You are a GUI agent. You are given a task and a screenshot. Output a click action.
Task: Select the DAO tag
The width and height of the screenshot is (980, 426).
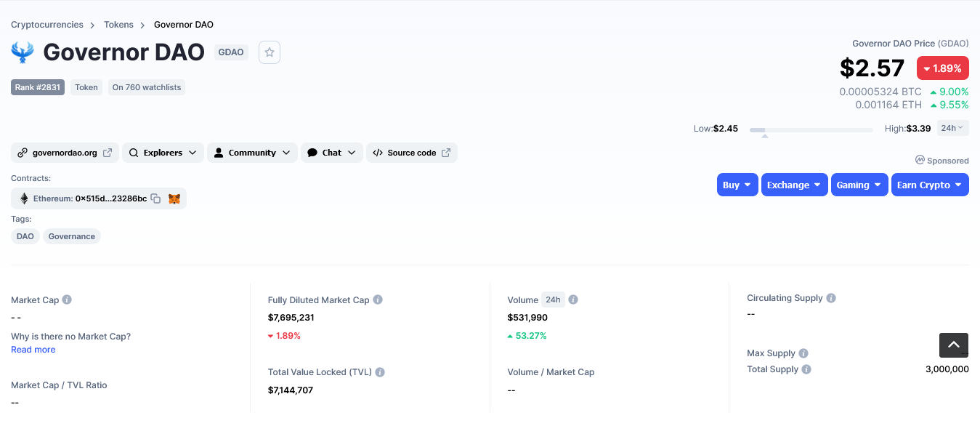point(25,236)
